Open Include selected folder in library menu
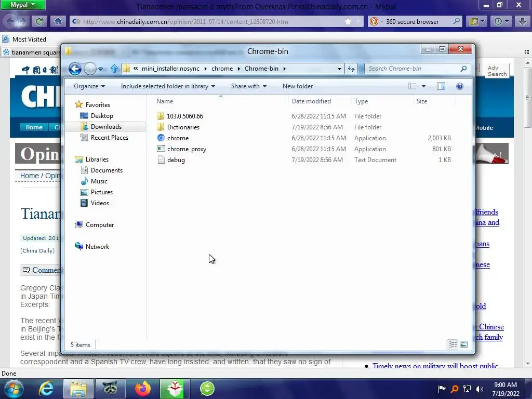 [168, 86]
